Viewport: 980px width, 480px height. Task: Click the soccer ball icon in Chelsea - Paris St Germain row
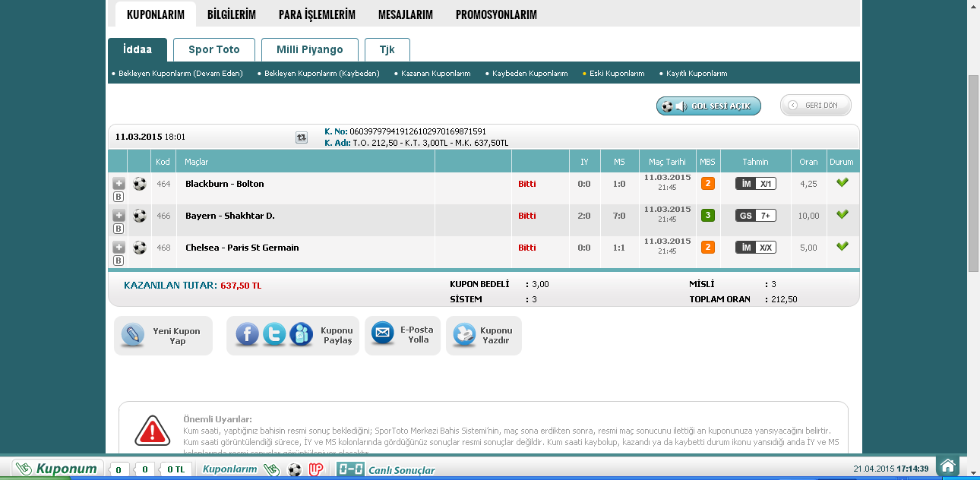[140, 248]
